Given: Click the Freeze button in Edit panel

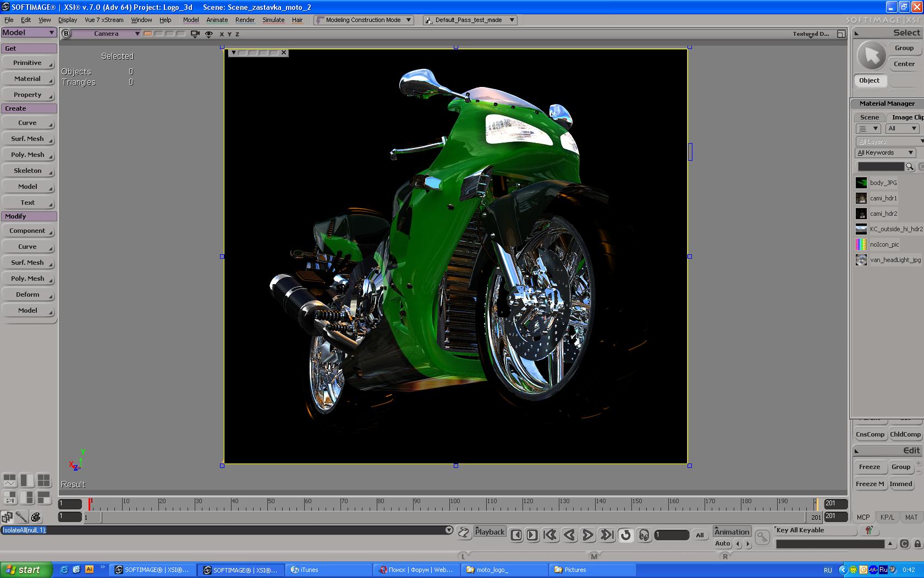Looking at the screenshot, I should [x=870, y=467].
